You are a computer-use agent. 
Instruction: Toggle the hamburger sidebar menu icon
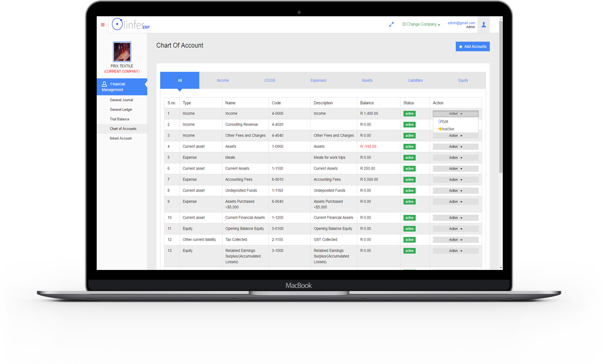coord(103,24)
